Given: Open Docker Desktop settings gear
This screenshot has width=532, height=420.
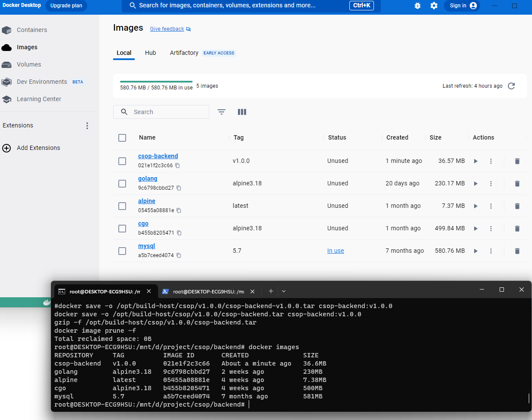Looking at the screenshot, I should 434,6.
